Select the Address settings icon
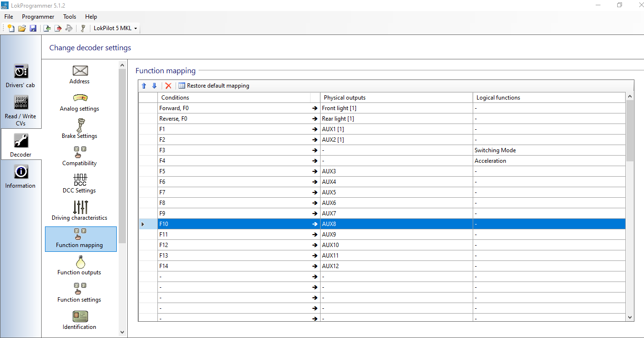The height and width of the screenshot is (338, 644). click(x=80, y=71)
